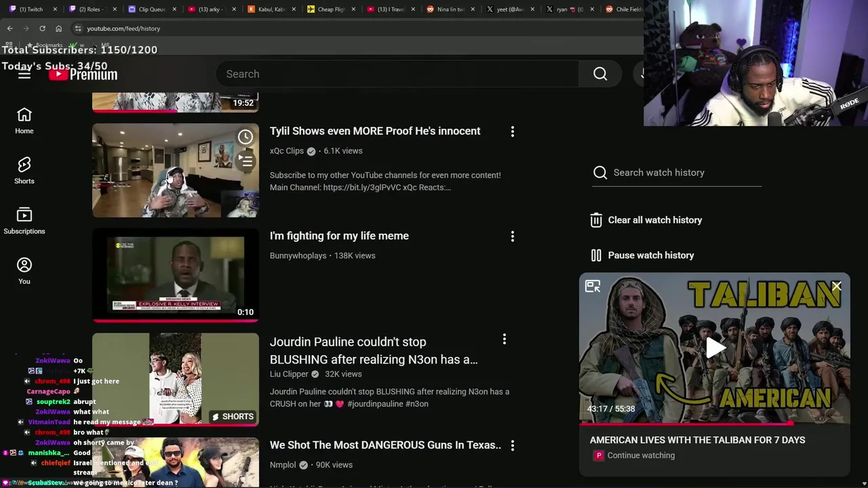Open the Jourdin Pauline SHORTS thumbnail

pos(176,380)
